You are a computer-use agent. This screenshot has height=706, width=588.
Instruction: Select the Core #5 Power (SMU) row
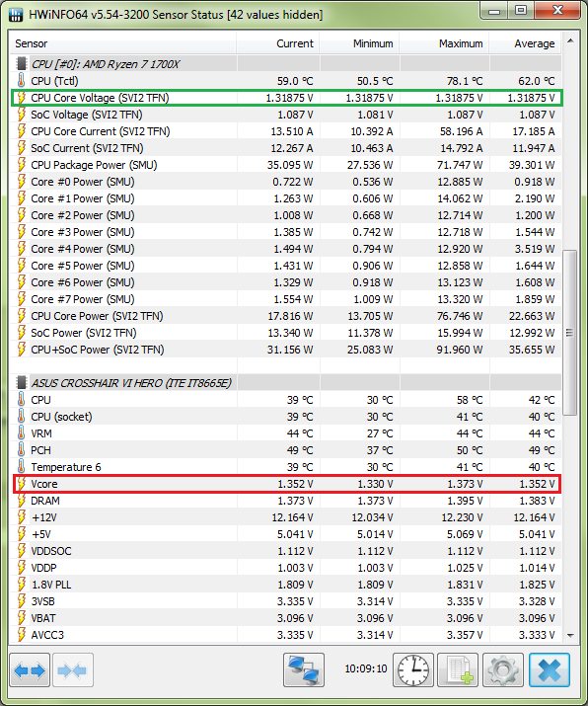click(x=286, y=266)
